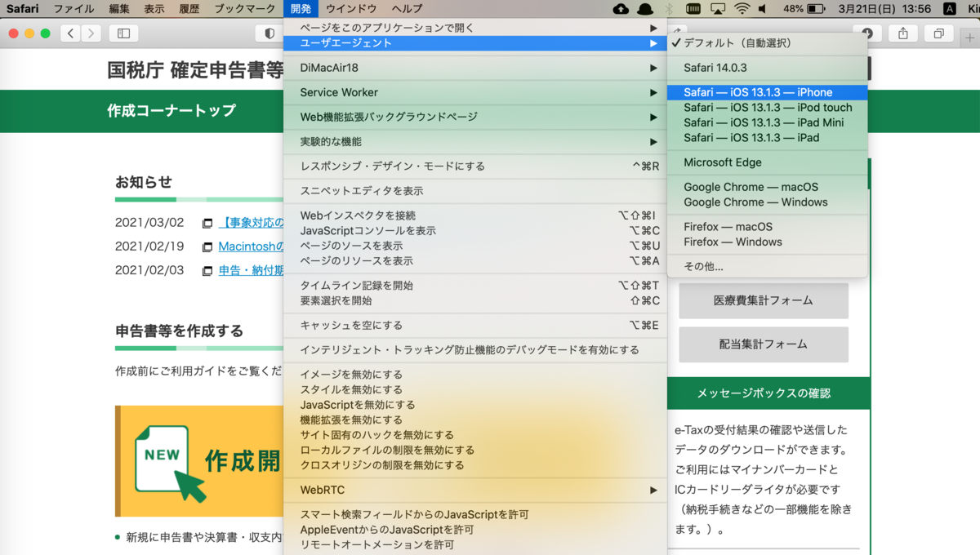The image size is (980, 555).
Task: Select Safari iOS 13.1.3 iPhone user agent
Action: [x=768, y=92]
